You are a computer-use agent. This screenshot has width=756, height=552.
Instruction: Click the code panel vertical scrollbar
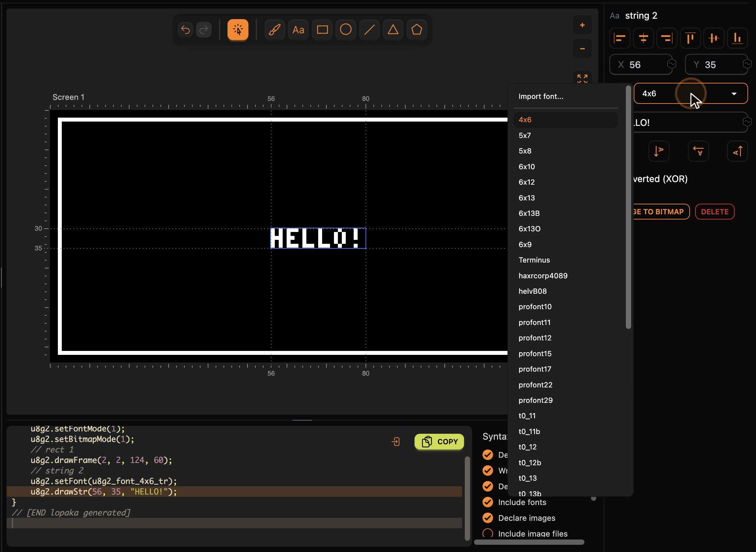(x=467, y=498)
